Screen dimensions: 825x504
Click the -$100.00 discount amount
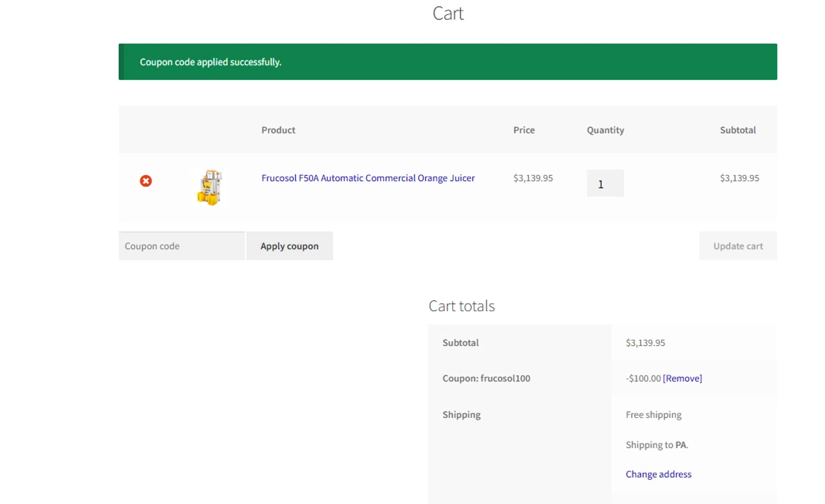[643, 378]
